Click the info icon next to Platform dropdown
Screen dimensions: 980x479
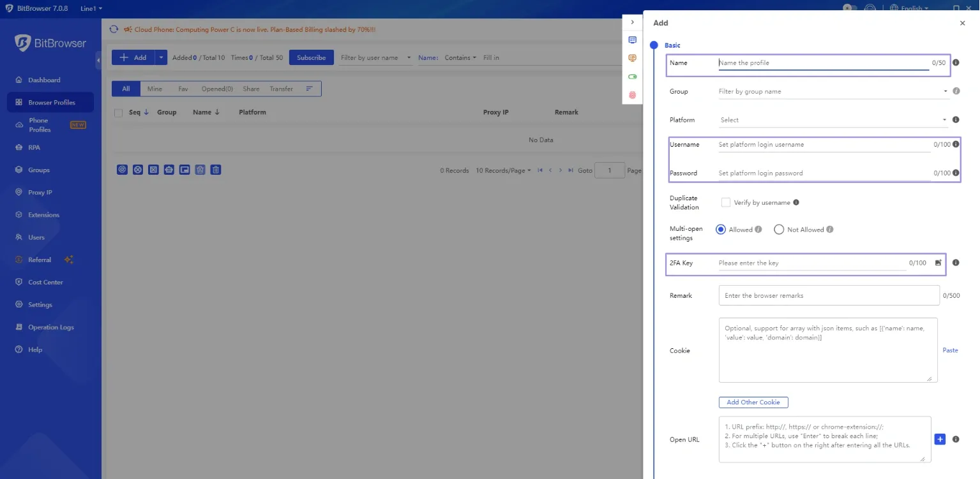(x=956, y=120)
